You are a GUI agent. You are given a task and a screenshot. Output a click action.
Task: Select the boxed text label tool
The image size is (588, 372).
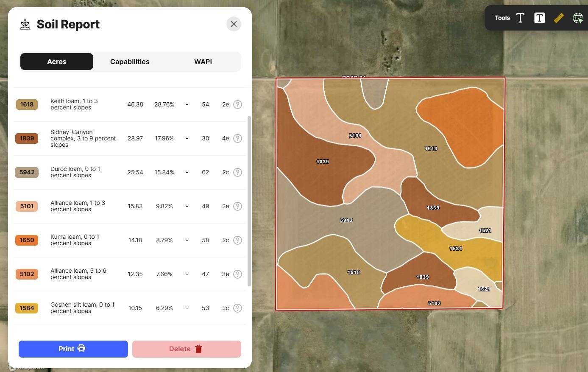539,18
